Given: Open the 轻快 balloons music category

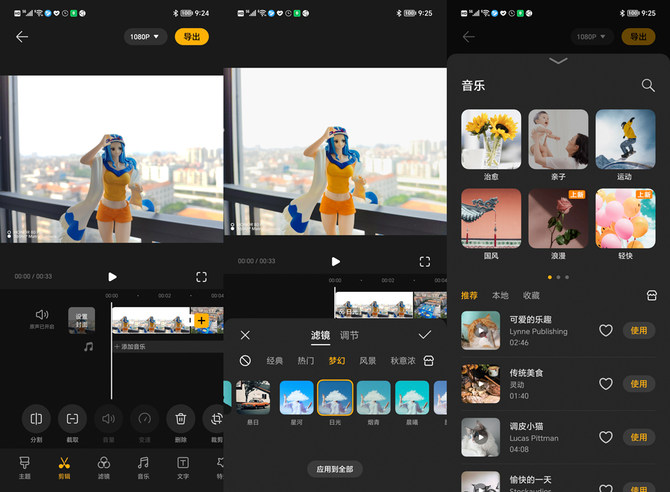Looking at the screenshot, I should 626,218.
